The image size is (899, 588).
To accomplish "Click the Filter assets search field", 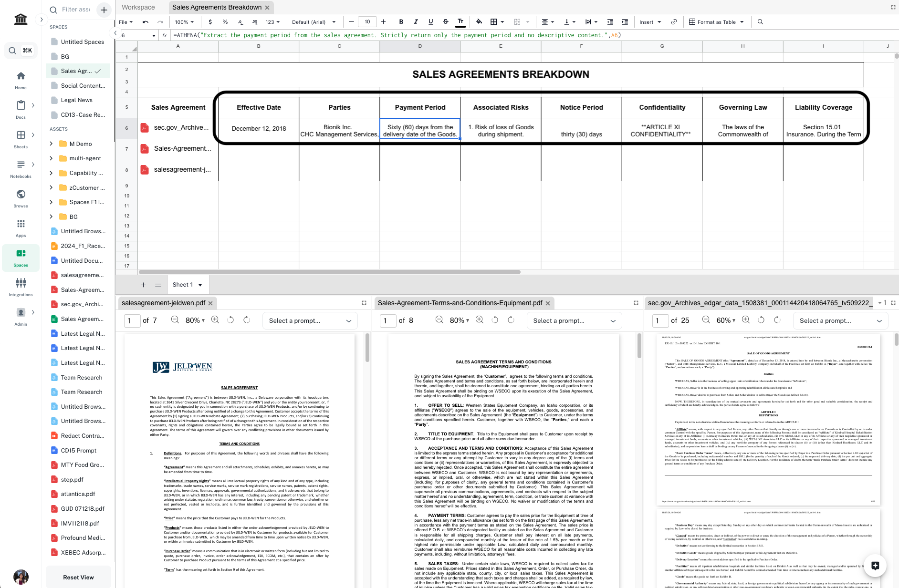I will click(x=76, y=10).
